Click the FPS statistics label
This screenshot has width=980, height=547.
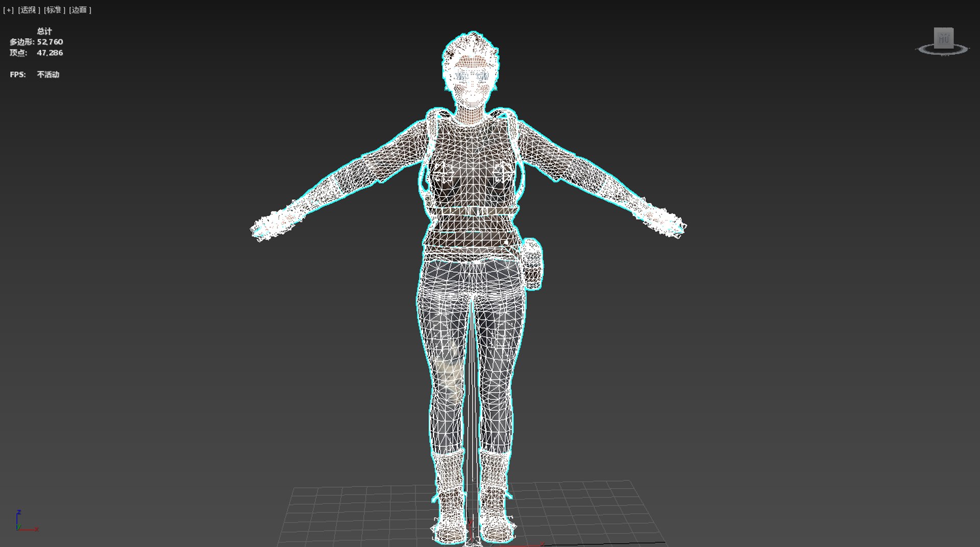18,75
